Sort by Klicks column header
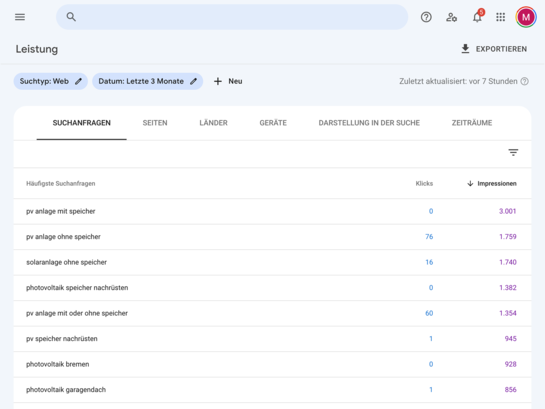 pos(424,183)
